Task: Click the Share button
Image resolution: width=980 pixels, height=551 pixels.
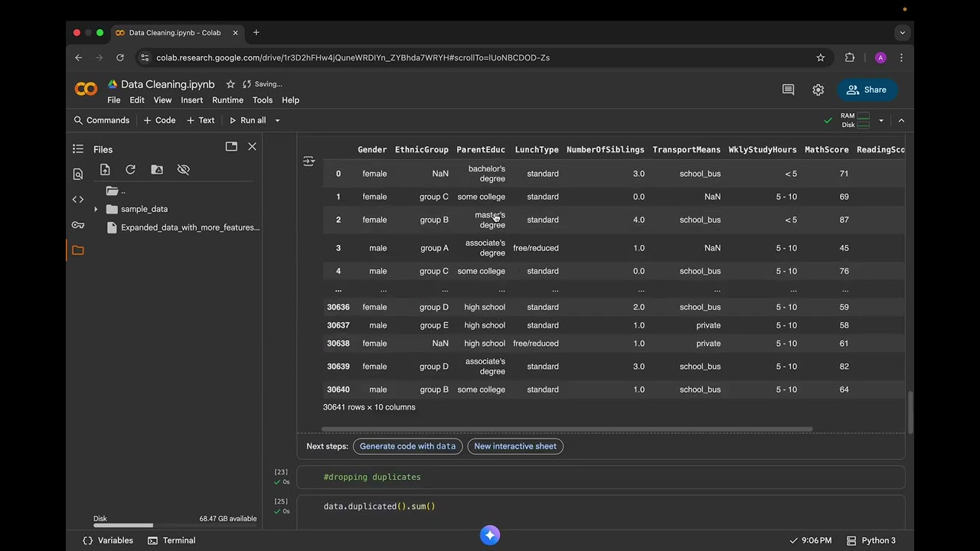Action: pos(867,90)
